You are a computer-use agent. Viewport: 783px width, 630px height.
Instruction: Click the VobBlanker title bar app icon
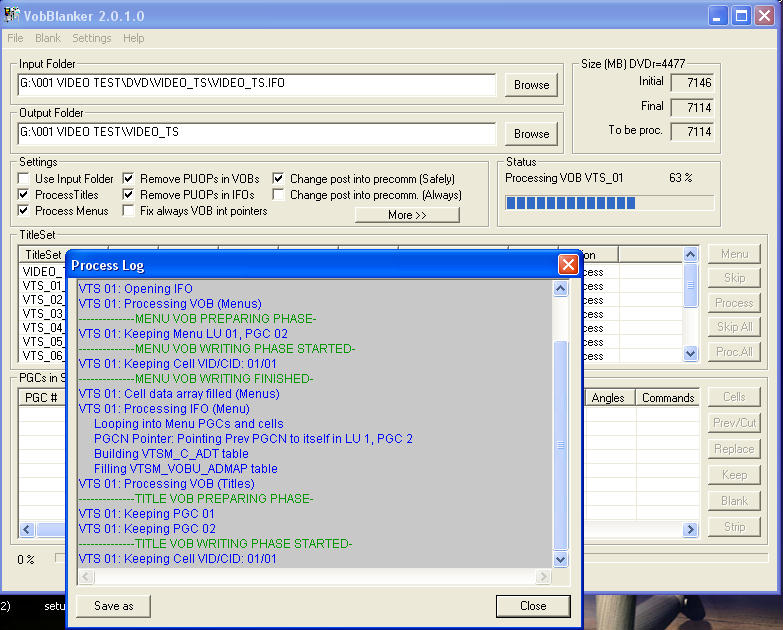[x=11, y=14]
